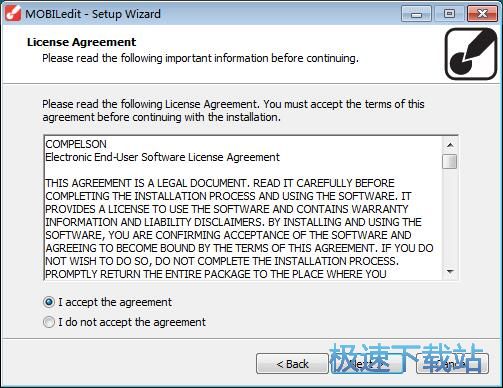Select "I accept the agreement" radio button
503x388 pixels.
[49, 302]
